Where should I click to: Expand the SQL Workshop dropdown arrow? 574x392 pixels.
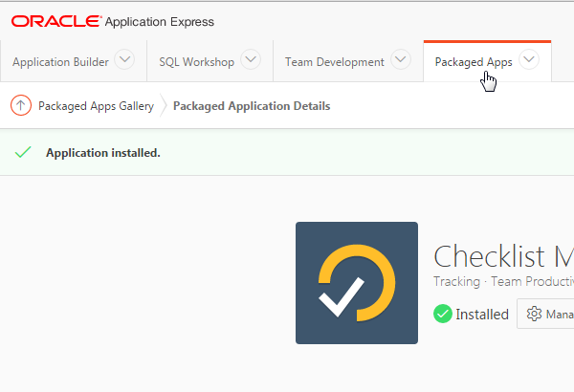point(251,59)
